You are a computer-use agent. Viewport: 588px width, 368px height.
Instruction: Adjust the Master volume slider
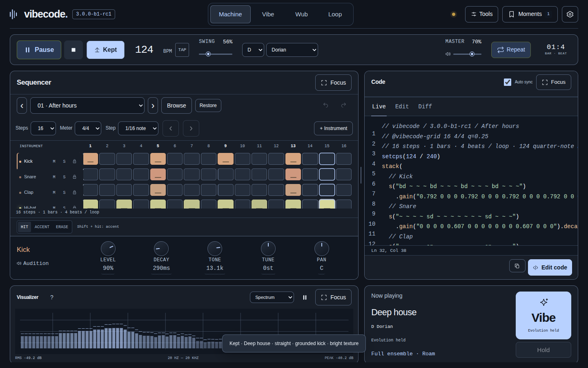click(x=467, y=54)
